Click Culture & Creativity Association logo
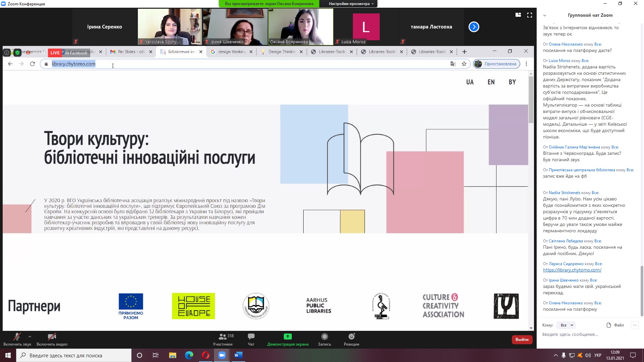This screenshot has width=644, height=362. (443, 306)
